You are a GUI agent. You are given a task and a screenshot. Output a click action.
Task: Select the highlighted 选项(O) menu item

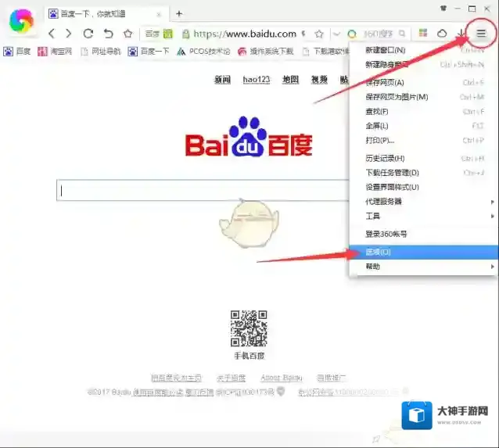(424, 252)
